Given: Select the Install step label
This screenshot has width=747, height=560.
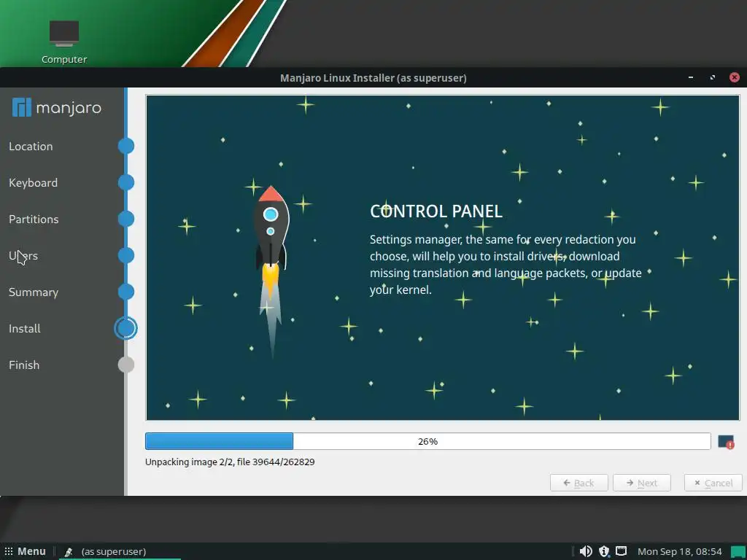Looking at the screenshot, I should (x=24, y=329).
